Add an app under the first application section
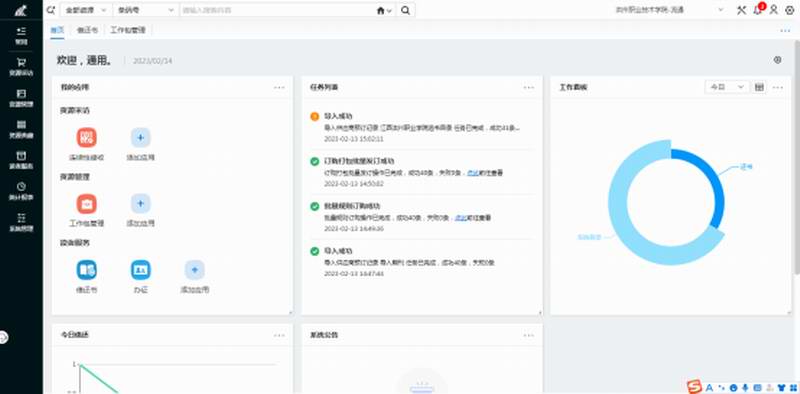800x394 pixels. click(140, 137)
